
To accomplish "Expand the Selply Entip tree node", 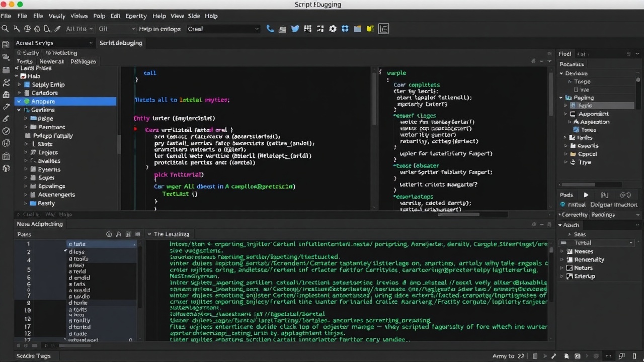I will [20, 84].
